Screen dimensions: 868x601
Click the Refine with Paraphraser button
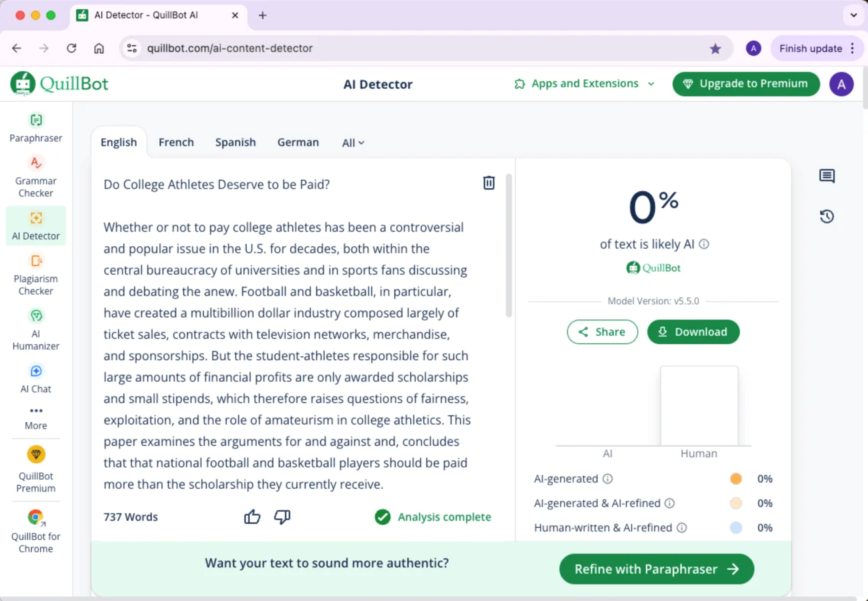(656, 569)
